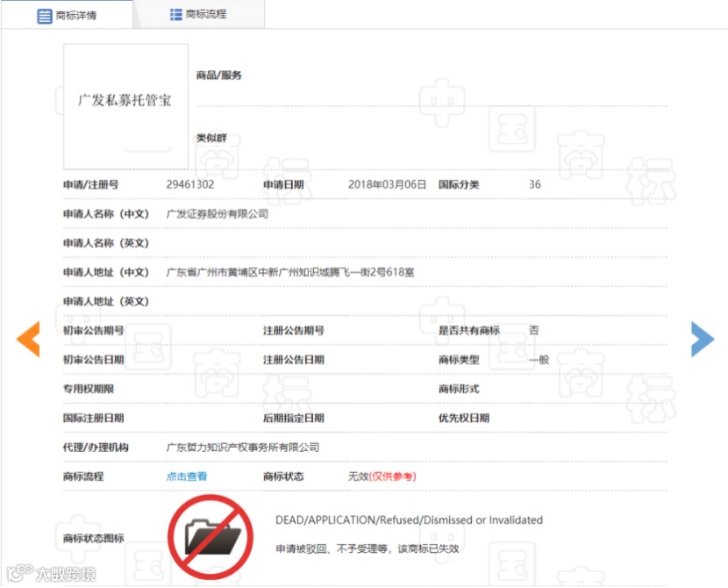
Task: Select international class value 36
Action: tap(535, 184)
